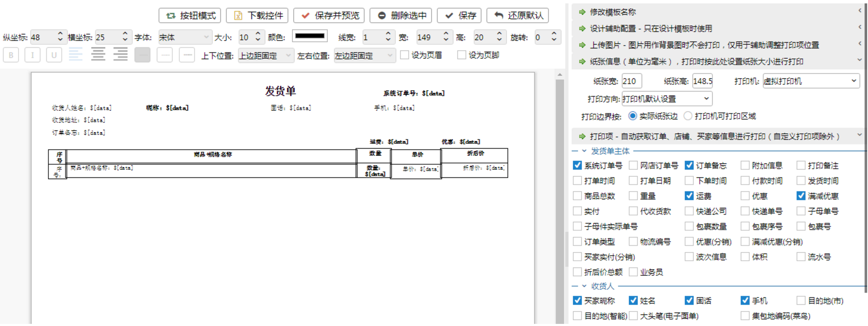Align text to the right
Viewport: 868px width, 326px height.
click(x=120, y=55)
